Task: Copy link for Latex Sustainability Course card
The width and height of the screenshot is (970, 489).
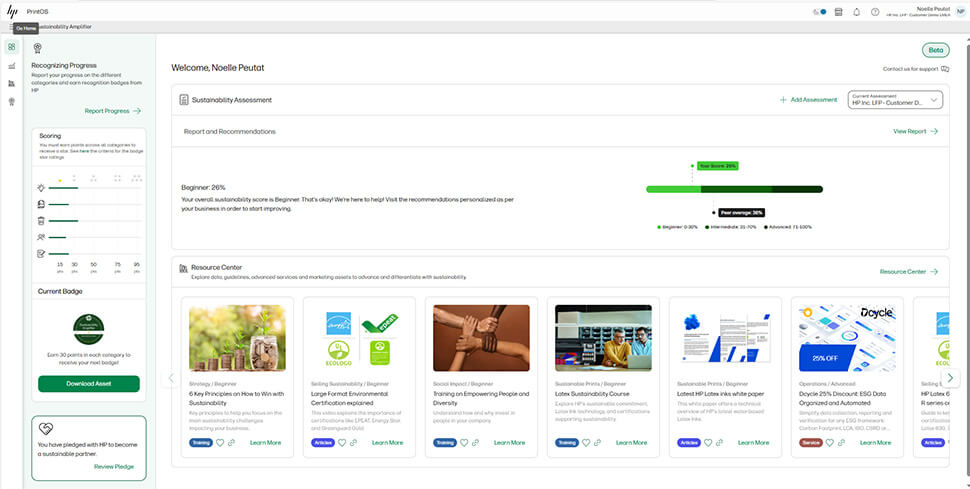Action: (598, 443)
